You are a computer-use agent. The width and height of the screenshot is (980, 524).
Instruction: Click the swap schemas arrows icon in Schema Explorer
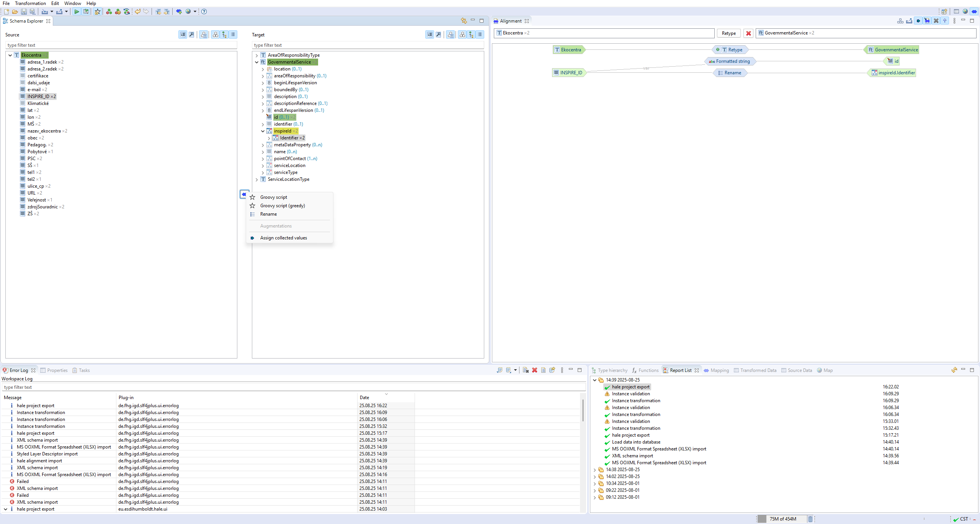coord(464,21)
